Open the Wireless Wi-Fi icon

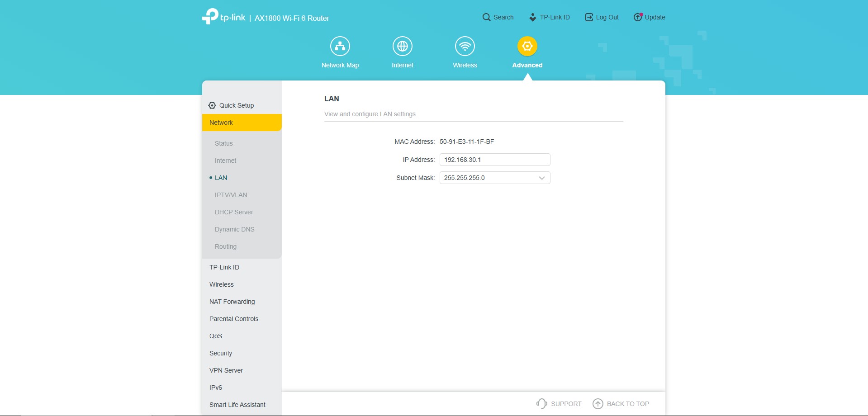pyautogui.click(x=465, y=46)
